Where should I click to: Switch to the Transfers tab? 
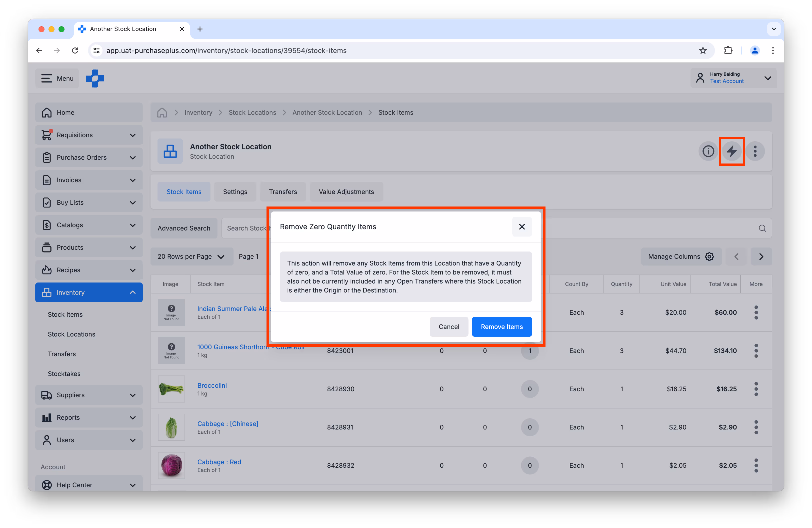(283, 192)
